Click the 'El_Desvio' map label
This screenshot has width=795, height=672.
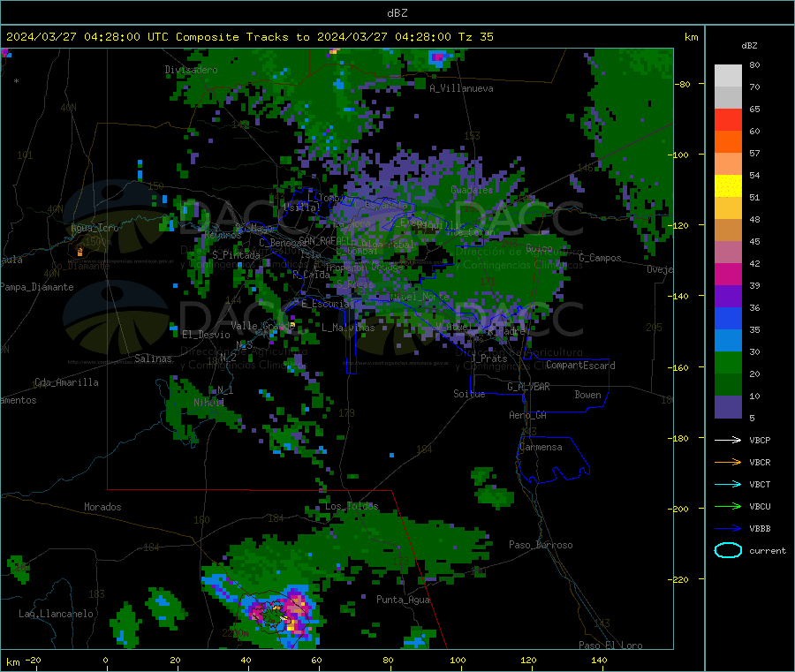206,335
